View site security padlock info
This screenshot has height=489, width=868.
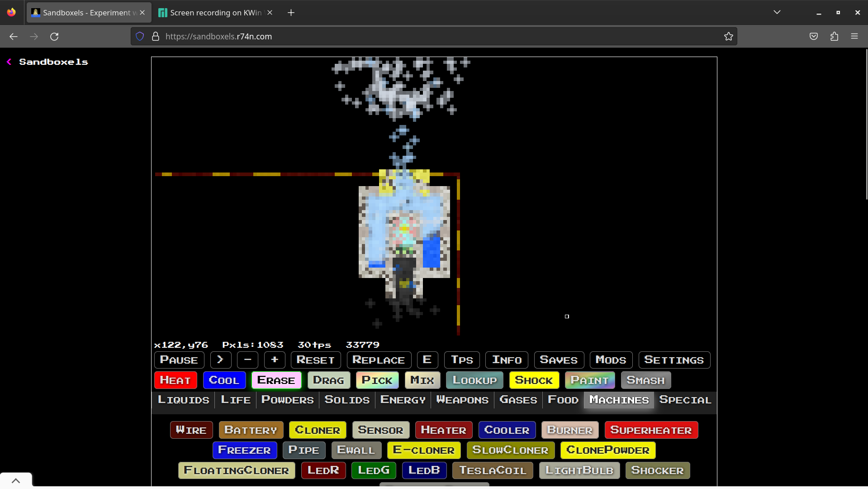pyautogui.click(x=156, y=37)
